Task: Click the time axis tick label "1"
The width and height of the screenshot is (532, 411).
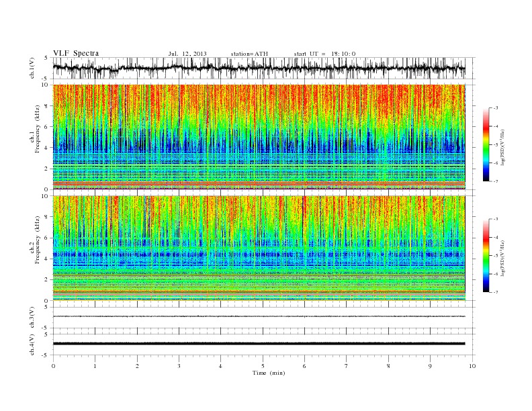Action: point(95,366)
